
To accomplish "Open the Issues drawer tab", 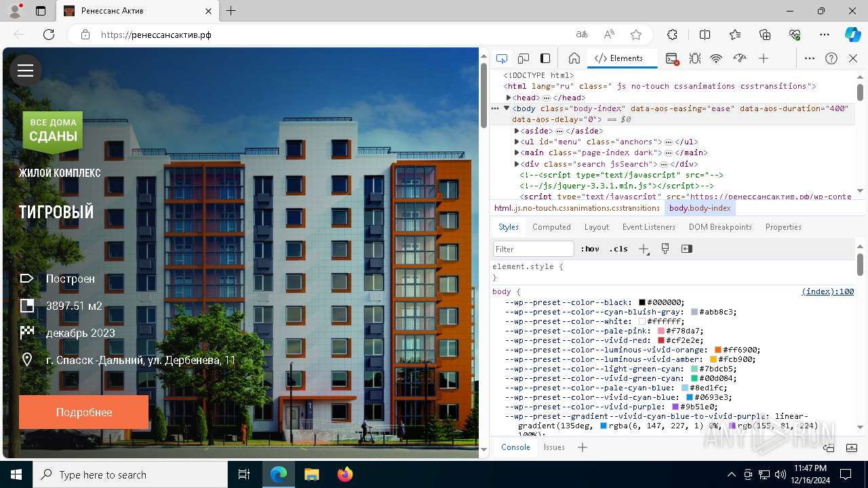I will [554, 447].
